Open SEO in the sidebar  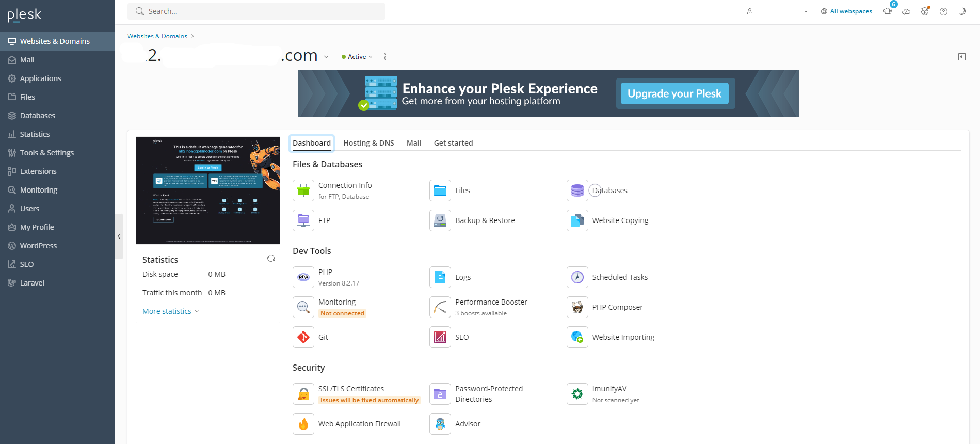click(x=57, y=264)
